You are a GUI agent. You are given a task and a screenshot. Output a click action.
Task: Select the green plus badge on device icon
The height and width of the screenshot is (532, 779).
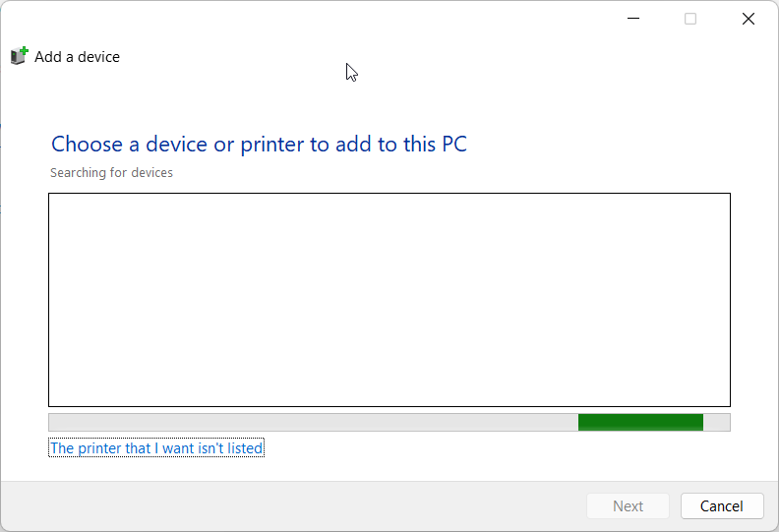(x=24, y=50)
